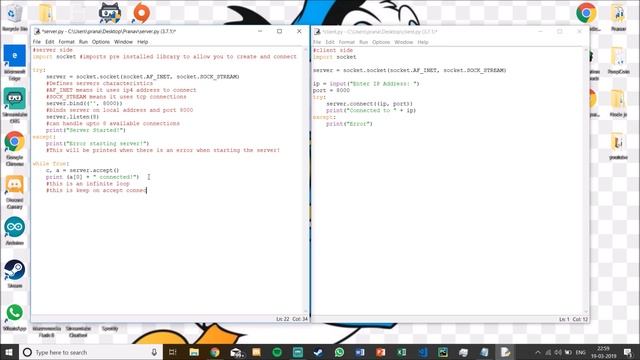
Task: Open the Action Center notification icon
Action: coord(628,352)
